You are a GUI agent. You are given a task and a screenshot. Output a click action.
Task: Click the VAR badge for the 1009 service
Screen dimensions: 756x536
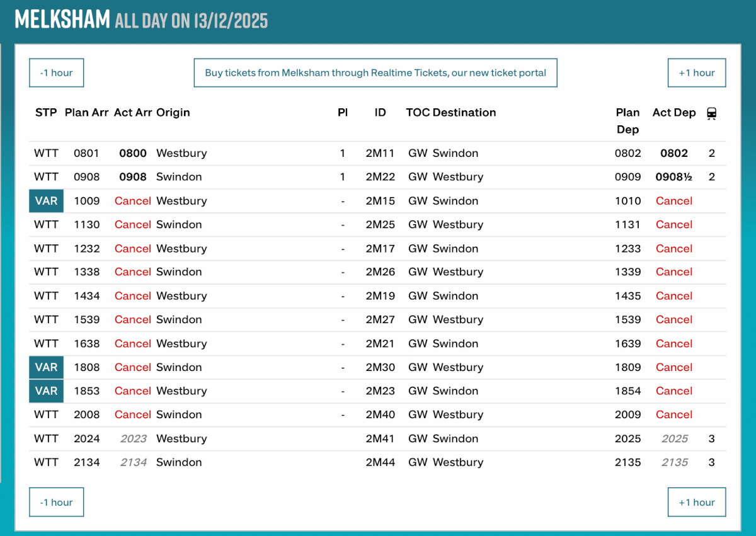coord(46,201)
